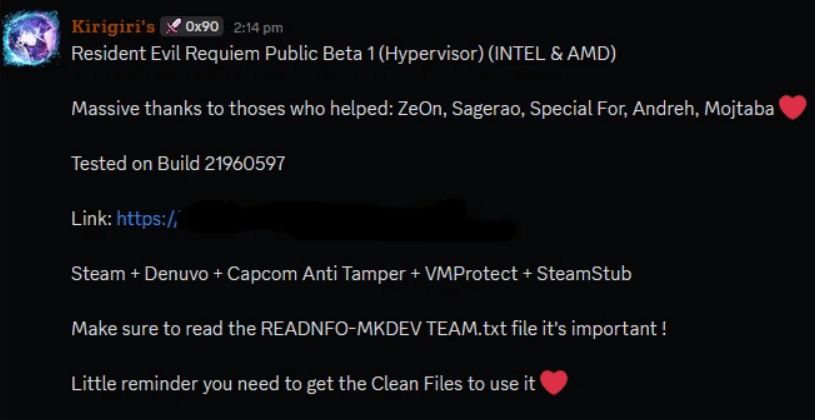Click the Kirigiri's username
This screenshot has height=420, width=815.
pyautogui.click(x=113, y=27)
